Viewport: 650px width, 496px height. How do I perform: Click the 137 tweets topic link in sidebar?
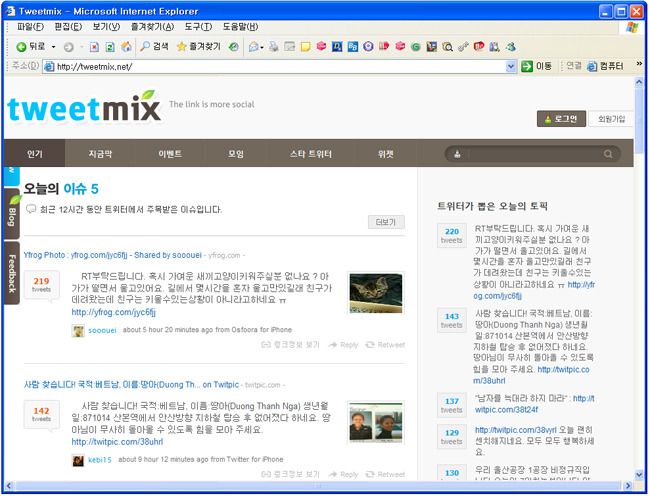point(535,404)
